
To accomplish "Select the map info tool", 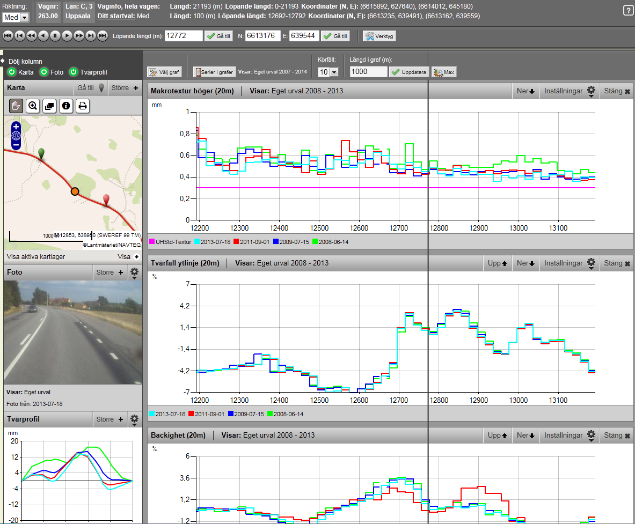I will tap(66, 106).
